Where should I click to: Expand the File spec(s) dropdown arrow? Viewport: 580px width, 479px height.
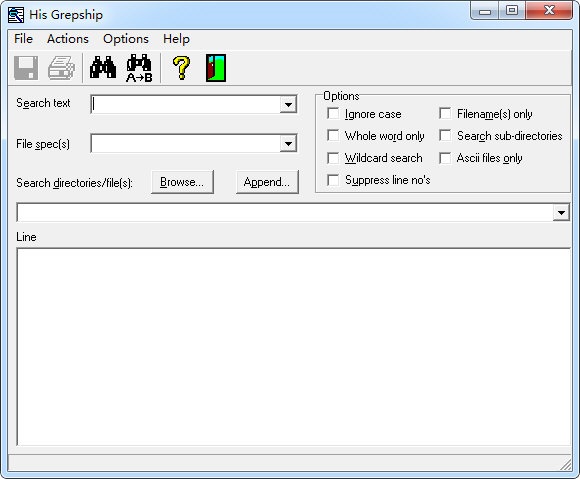pos(288,144)
